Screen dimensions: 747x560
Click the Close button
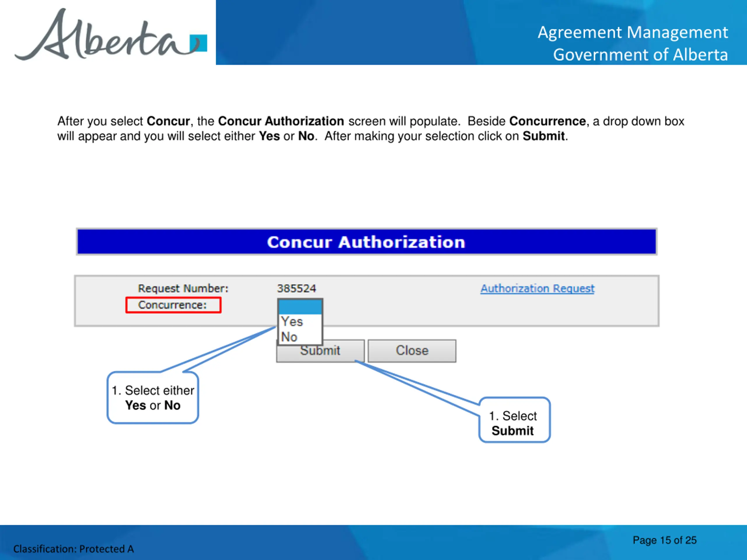(412, 351)
